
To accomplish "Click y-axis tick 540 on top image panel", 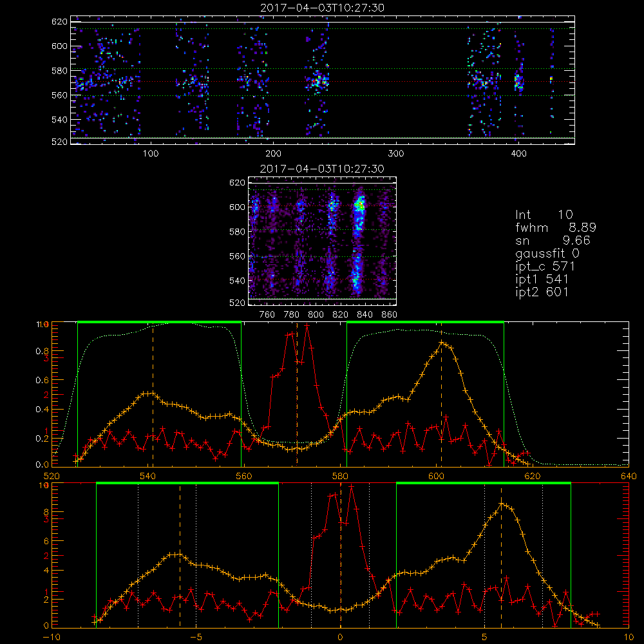I will pyautogui.click(x=59, y=120).
